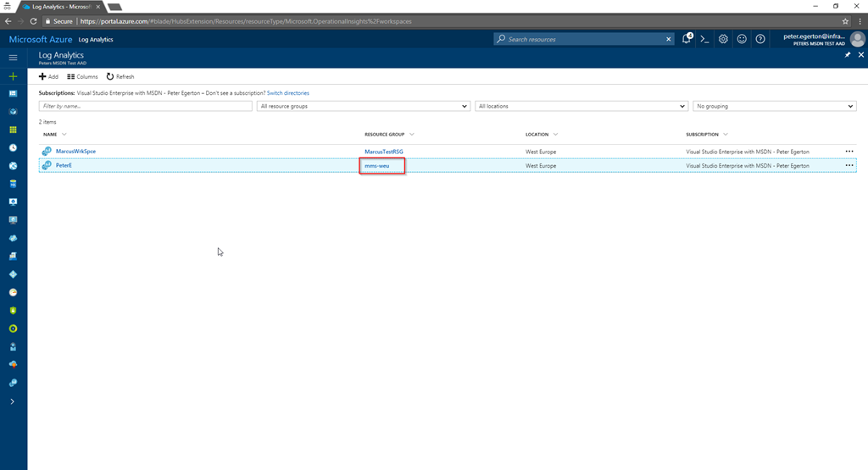Click the Add button

[x=48, y=76]
